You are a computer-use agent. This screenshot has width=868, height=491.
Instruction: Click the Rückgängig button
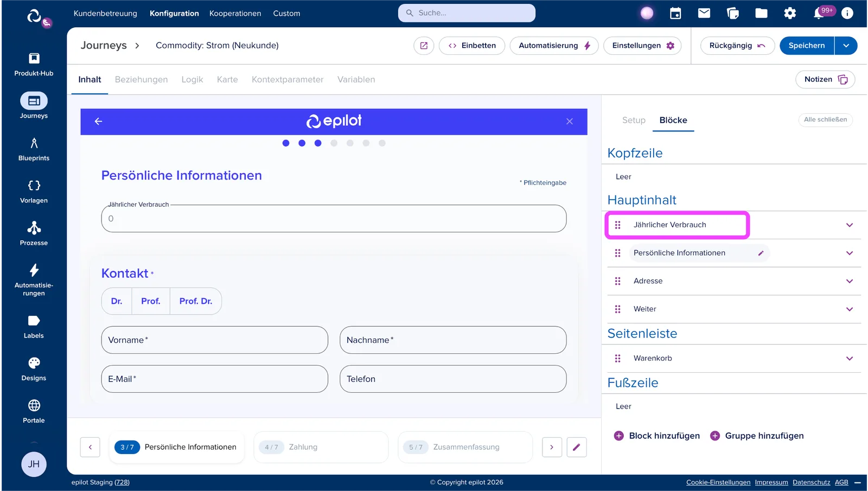coord(737,46)
